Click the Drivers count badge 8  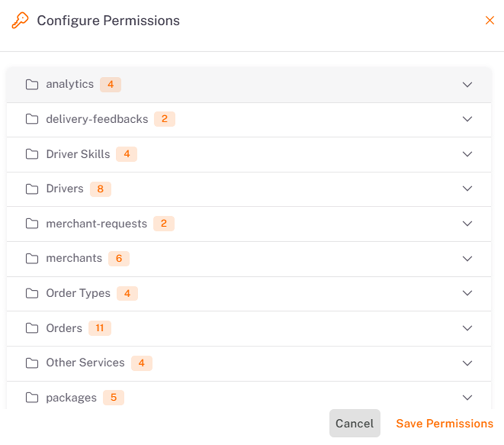[100, 189]
